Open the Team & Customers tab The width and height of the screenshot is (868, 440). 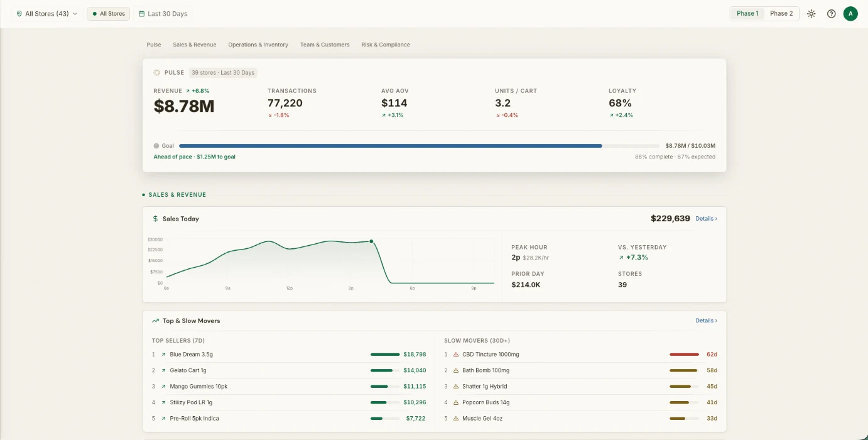point(325,45)
